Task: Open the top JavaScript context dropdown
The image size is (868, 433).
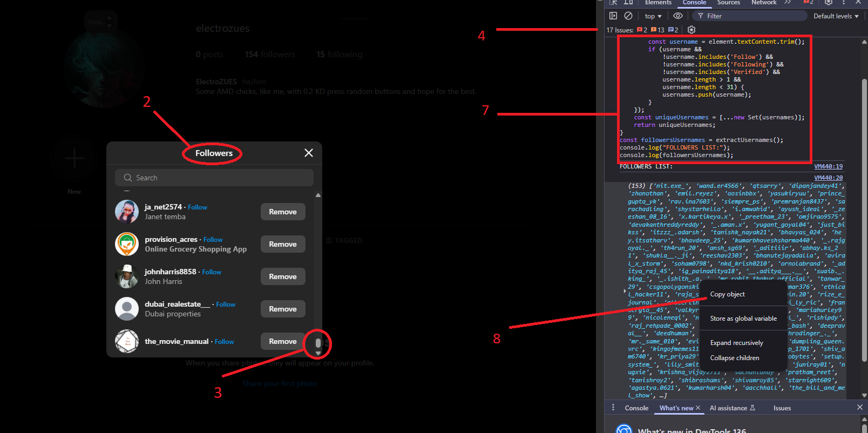Action: click(x=653, y=16)
